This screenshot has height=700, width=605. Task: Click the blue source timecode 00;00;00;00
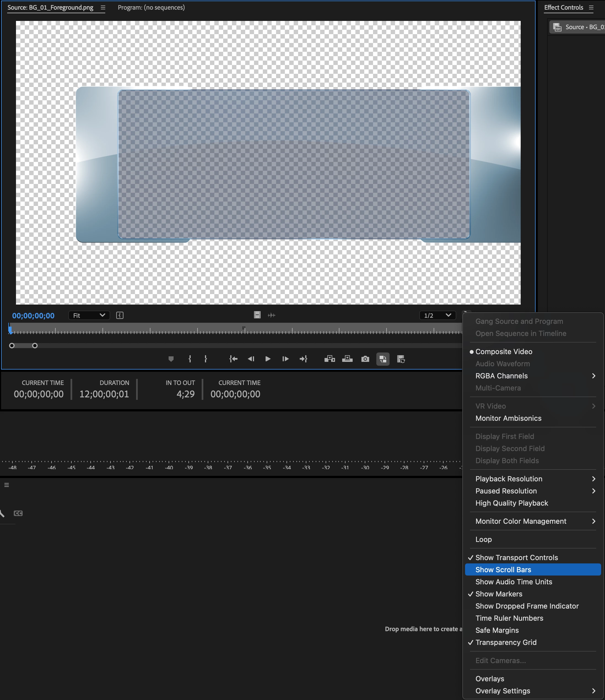click(33, 316)
